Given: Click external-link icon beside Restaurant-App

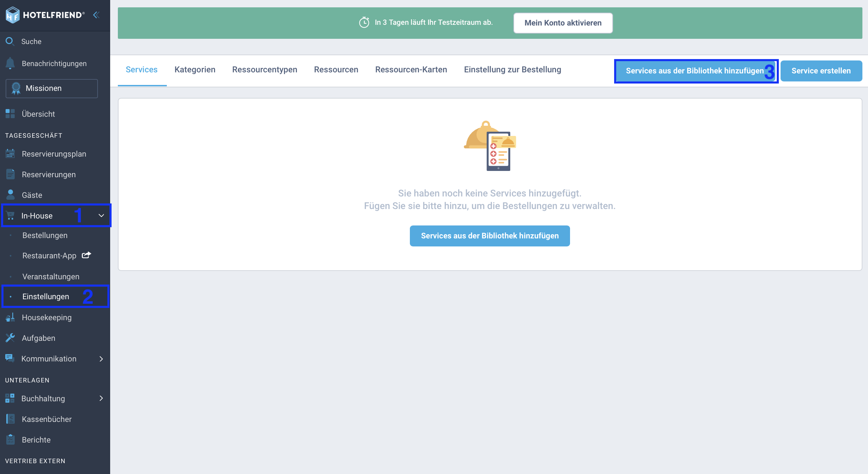Looking at the screenshot, I should point(86,255).
